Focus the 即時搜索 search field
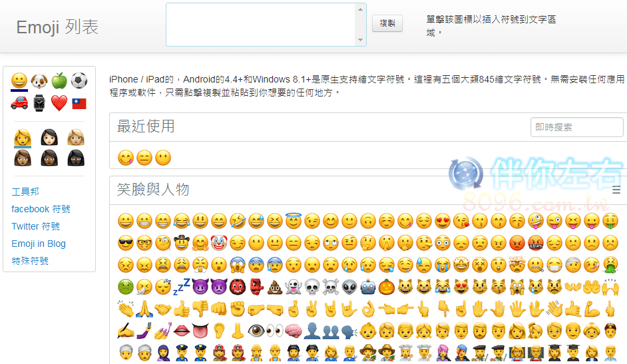This screenshot has width=627, height=364. coord(576,127)
